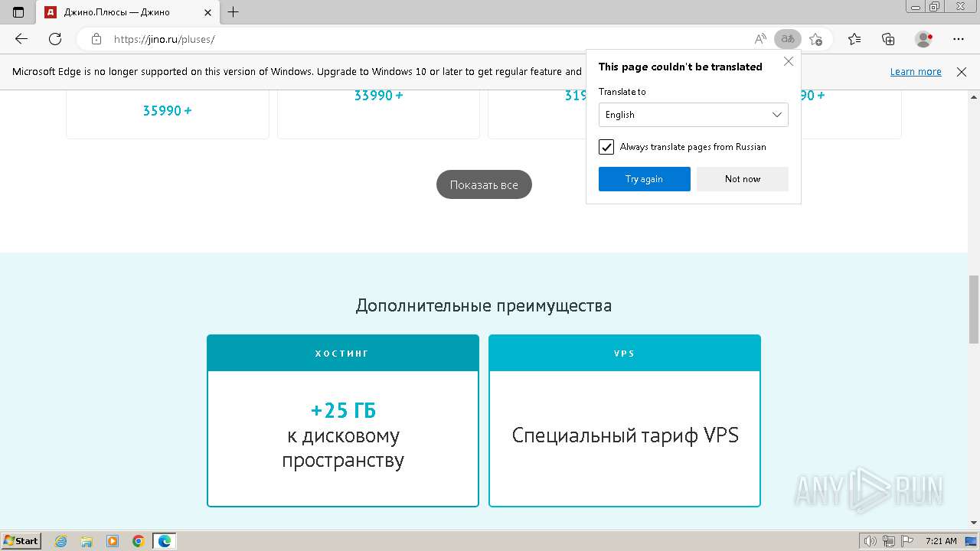Image resolution: width=980 pixels, height=551 pixels.
Task: Launch Internet Explorer from taskbar
Action: click(61, 541)
